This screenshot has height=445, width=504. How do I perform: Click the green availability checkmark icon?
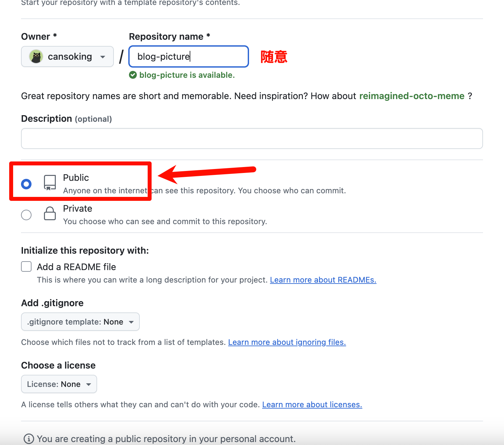[x=133, y=75]
